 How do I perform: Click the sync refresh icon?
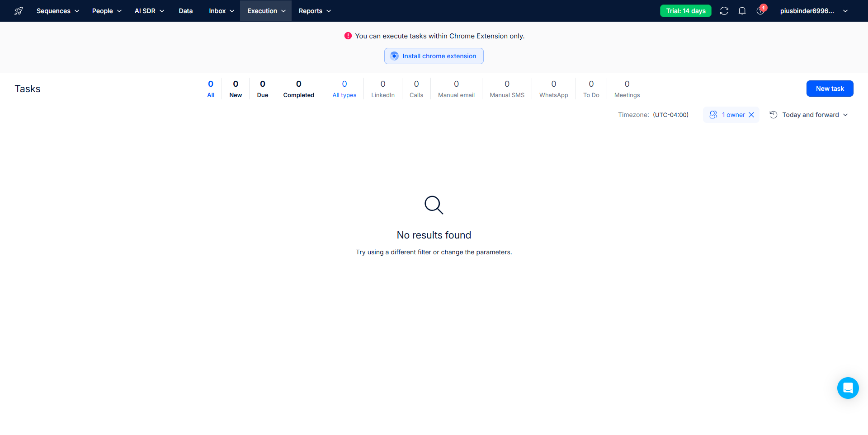click(724, 11)
